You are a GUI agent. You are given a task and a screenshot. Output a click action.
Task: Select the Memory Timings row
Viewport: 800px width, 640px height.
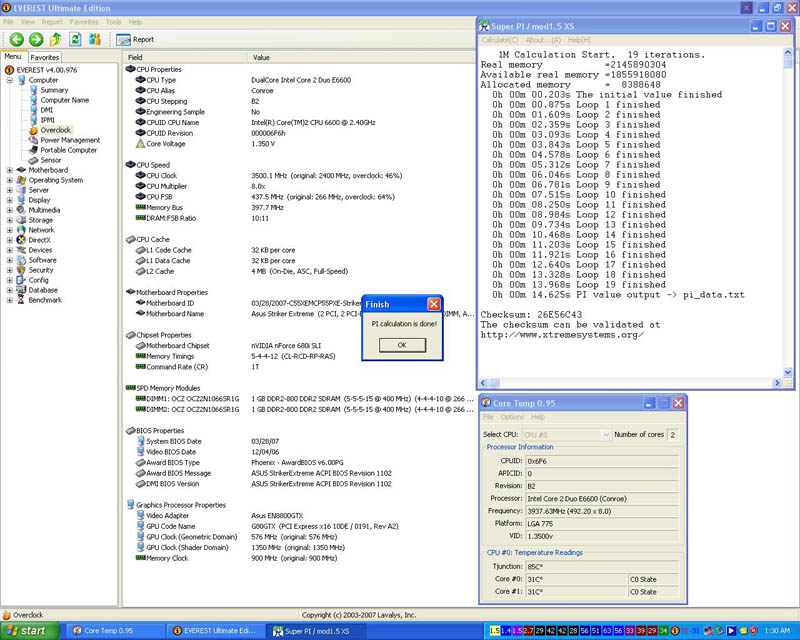[300, 356]
